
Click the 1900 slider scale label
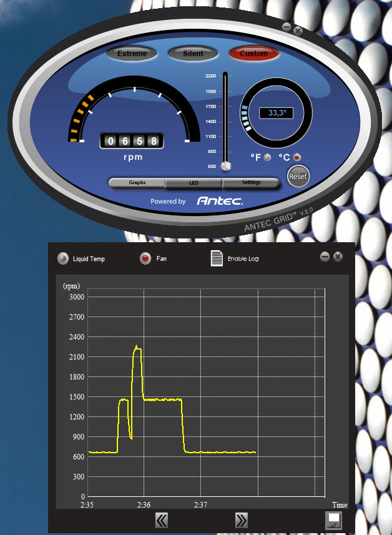click(x=210, y=91)
